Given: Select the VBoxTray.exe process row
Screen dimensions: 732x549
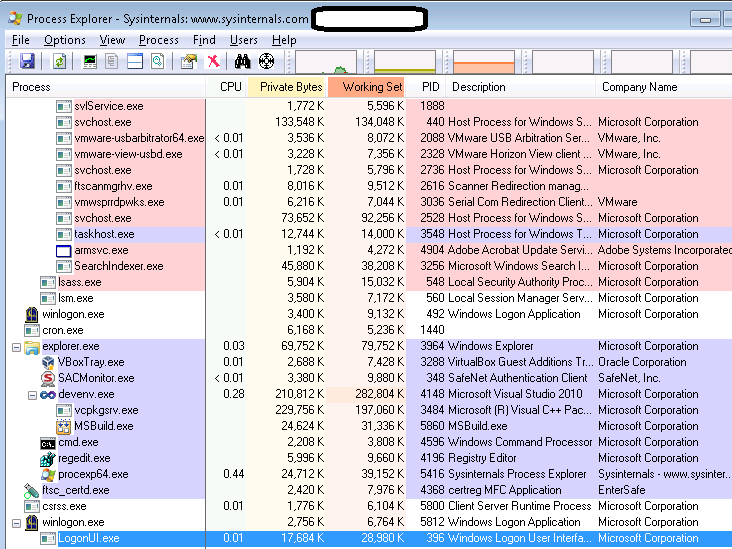Looking at the screenshot, I should pos(90,362).
